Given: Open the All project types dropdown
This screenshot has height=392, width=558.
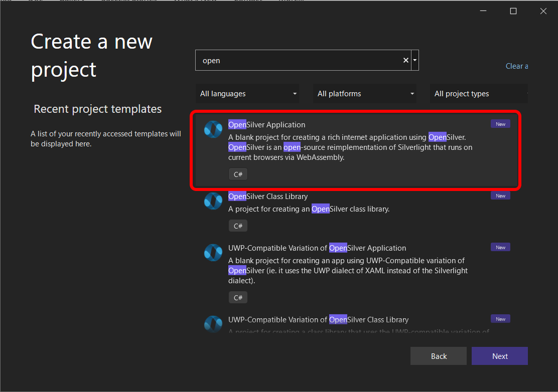Looking at the screenshot, I should [479, 94].
